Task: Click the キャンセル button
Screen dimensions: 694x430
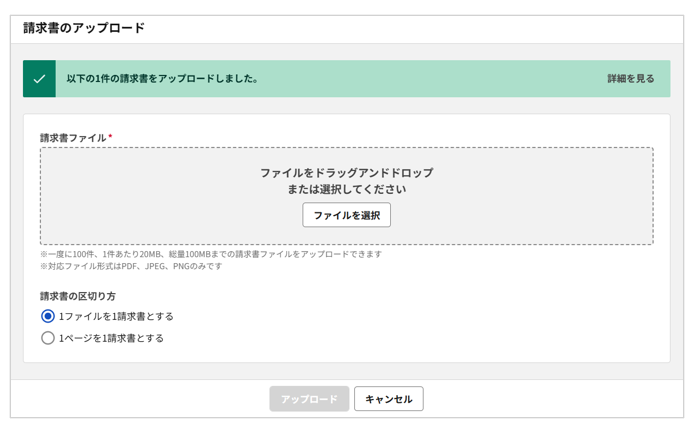Action: 389,399
